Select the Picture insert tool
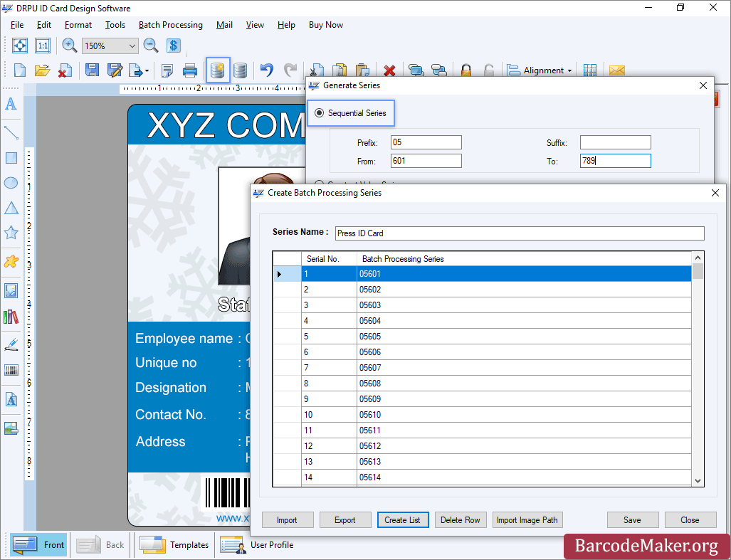The height and width of the screenshot is (560, 731). (x=11, y=291)
